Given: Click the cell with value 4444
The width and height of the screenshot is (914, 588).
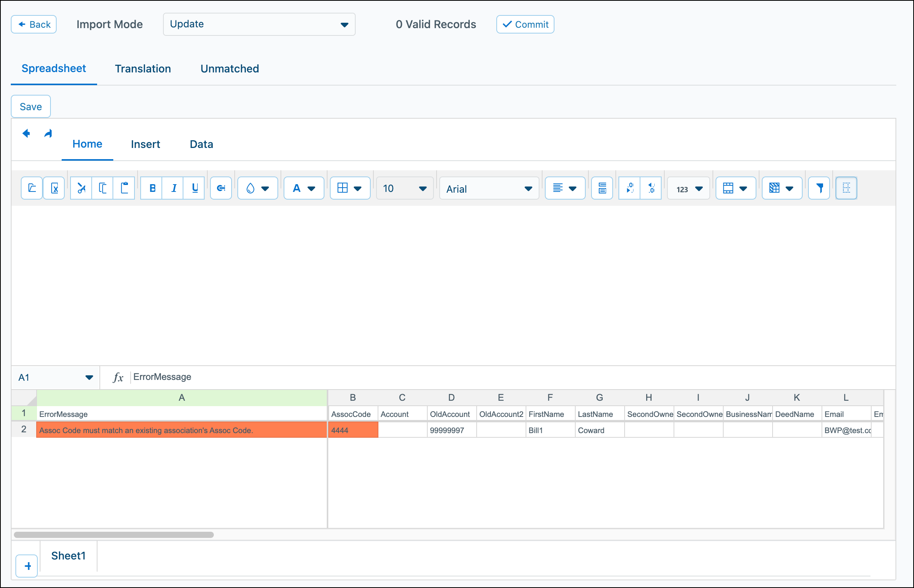Looking at the screenshot, I should [x=353, y=430].
